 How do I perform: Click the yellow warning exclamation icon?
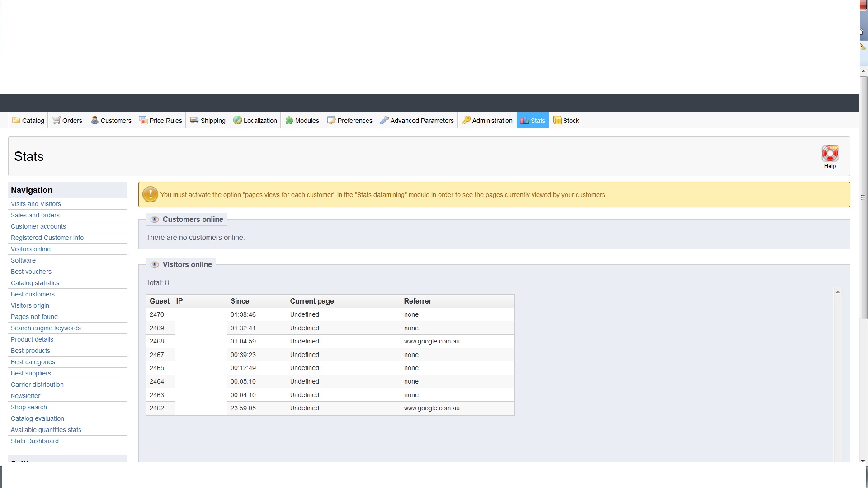(x=150, y=194)
